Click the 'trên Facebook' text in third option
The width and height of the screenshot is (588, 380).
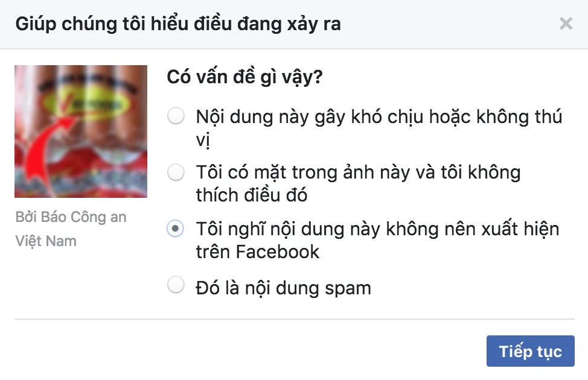coord(258,252)
